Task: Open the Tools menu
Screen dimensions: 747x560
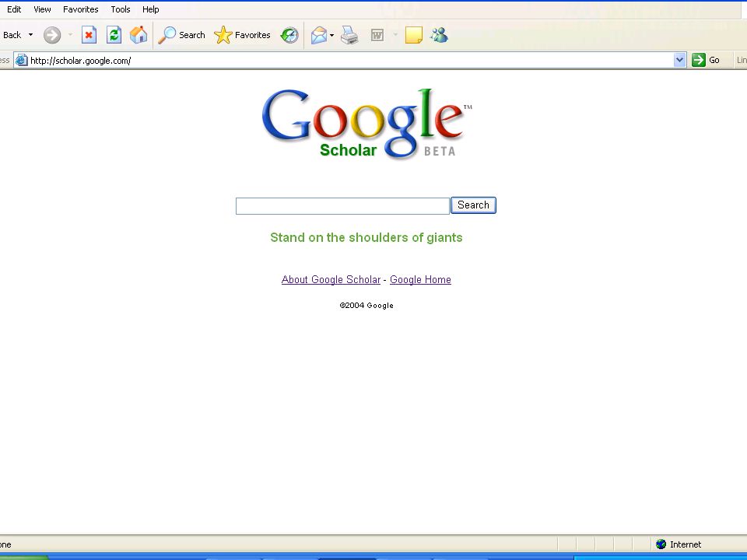Action: click(121, 9)
